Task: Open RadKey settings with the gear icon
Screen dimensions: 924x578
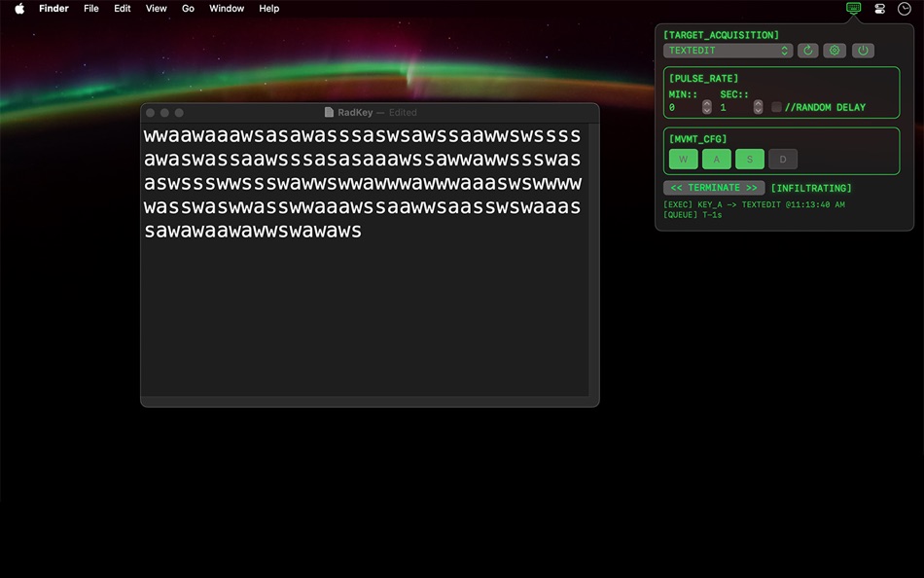Action: pyautogui.click(x=835, y=51)
